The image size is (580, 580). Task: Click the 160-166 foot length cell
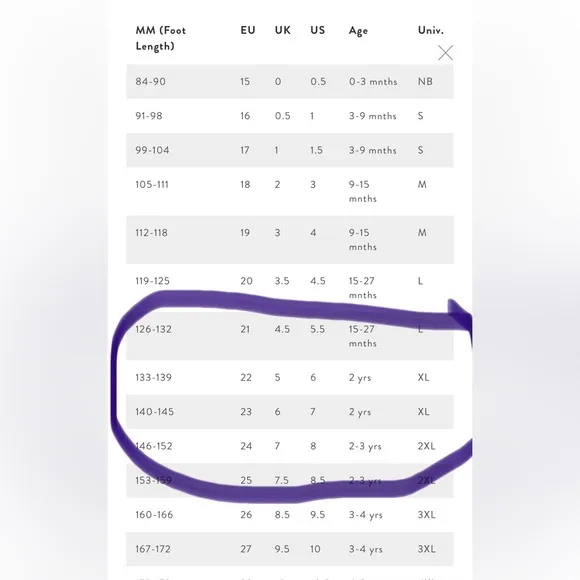click(154, 515)
